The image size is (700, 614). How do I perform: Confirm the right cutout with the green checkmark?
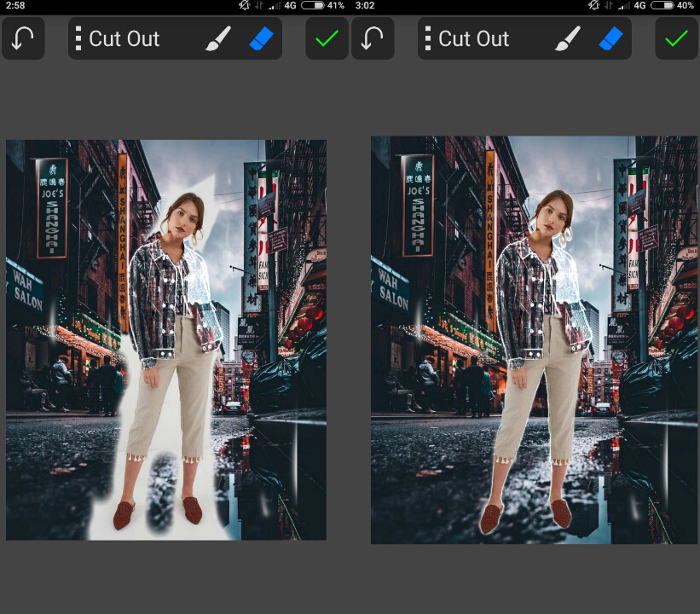pyautogui.click(x=676, y=39)
